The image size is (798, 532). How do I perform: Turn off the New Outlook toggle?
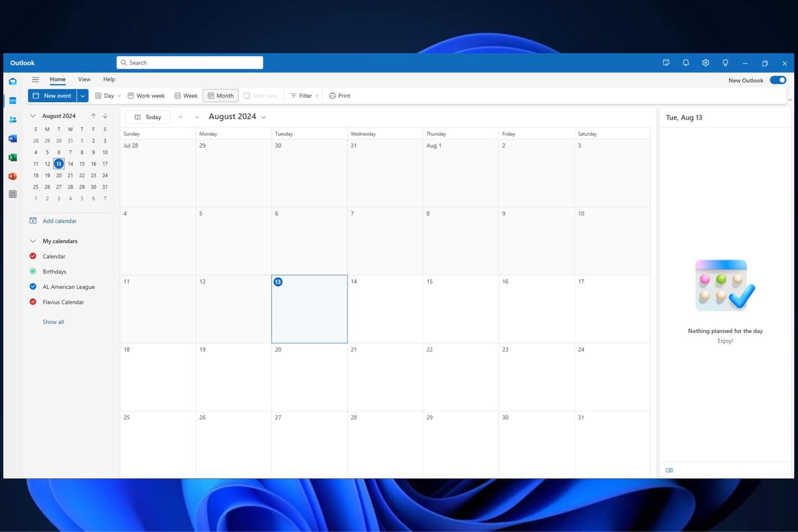(x=778, y=80)
